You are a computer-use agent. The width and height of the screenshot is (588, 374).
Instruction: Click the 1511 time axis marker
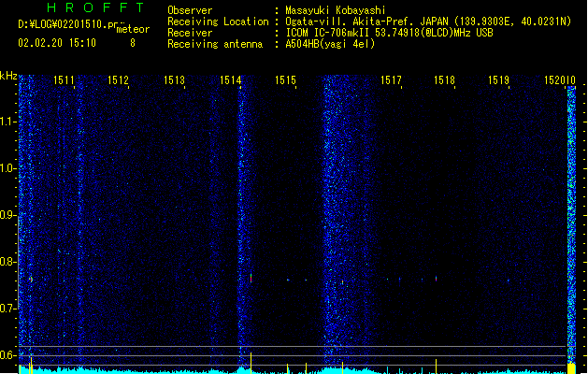point(64,80)
